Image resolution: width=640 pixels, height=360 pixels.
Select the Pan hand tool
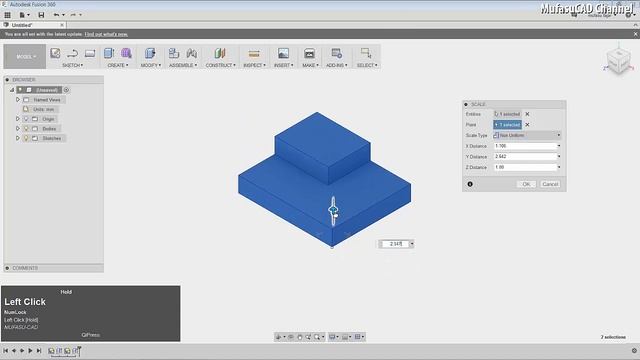[x=300, y=337]
